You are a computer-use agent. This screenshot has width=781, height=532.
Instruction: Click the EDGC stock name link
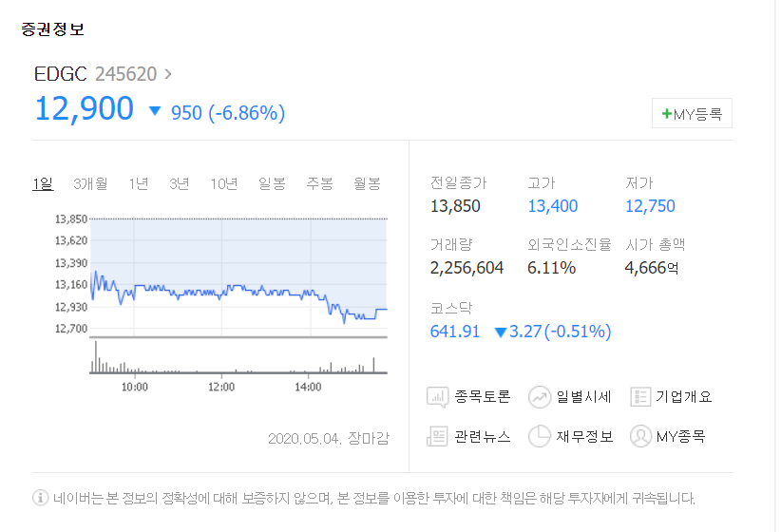coord(60,74)
